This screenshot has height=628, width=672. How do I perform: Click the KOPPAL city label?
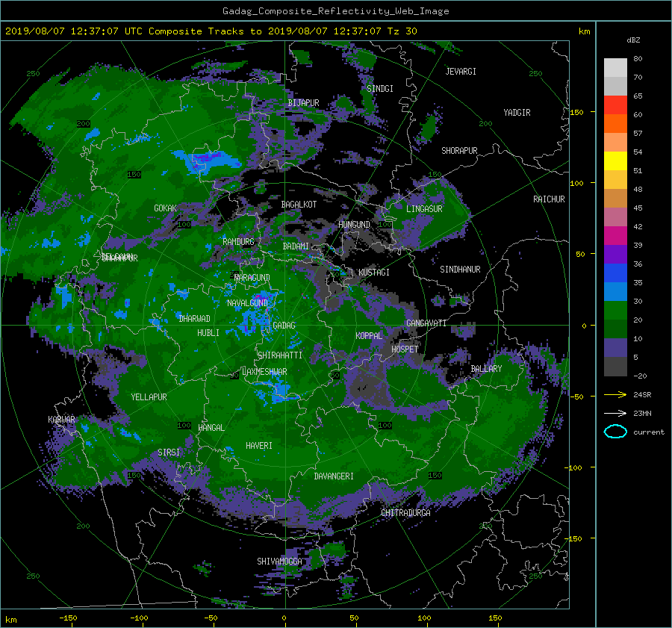click(x=369, y=336)
